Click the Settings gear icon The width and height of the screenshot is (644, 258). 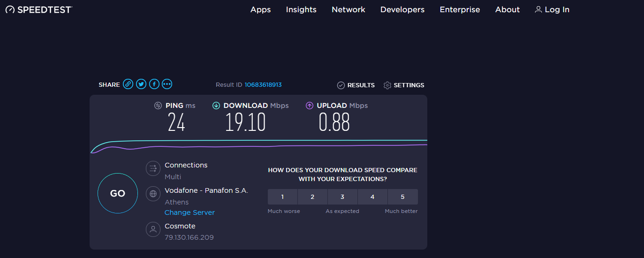pos(387,85)
